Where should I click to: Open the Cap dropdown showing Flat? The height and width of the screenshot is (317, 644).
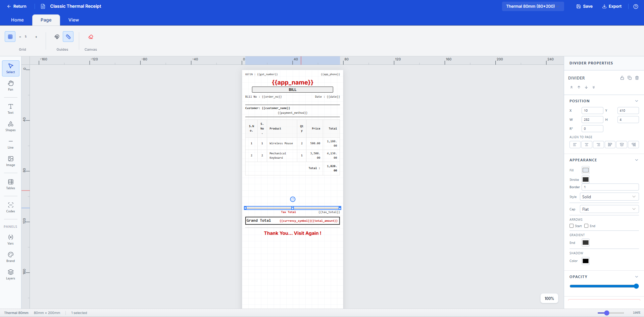pyautogui.click(x=609, y=209)
